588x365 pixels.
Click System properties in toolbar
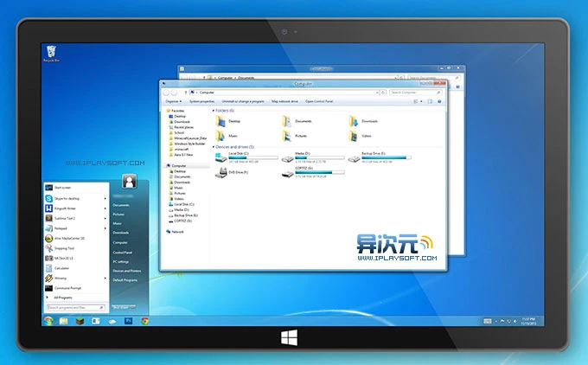click(x=201, y=101)
